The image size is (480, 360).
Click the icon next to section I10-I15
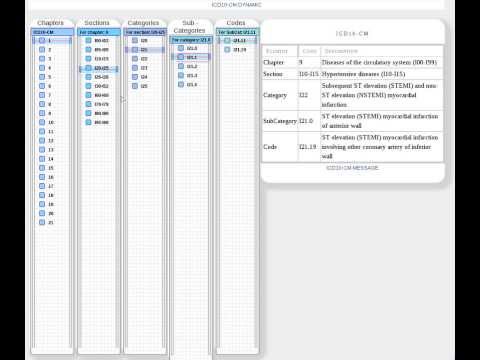coord(88,59)
